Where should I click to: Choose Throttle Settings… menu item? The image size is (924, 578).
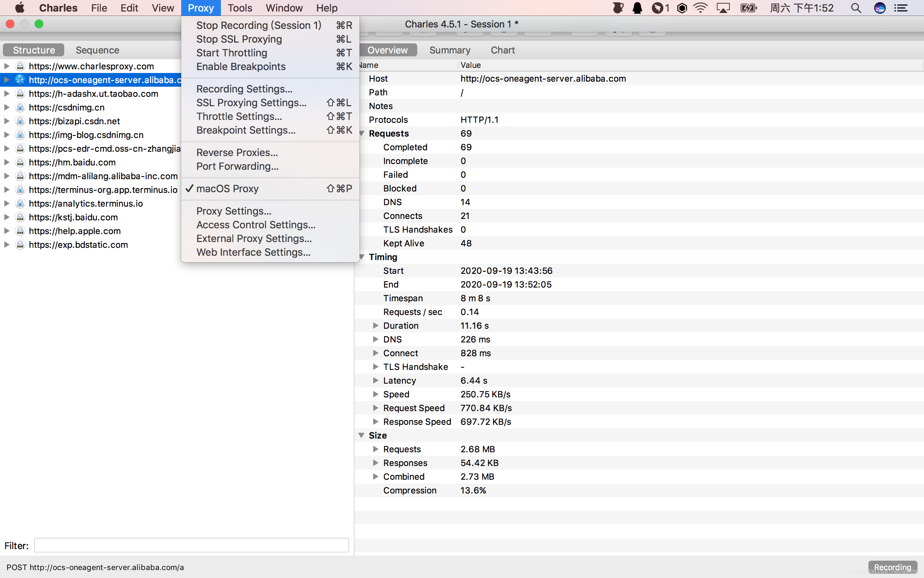[x=270, y=116]
